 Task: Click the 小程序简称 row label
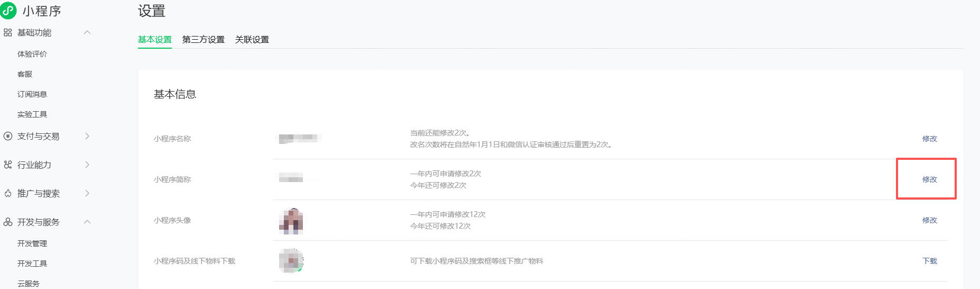pos(172,179)
